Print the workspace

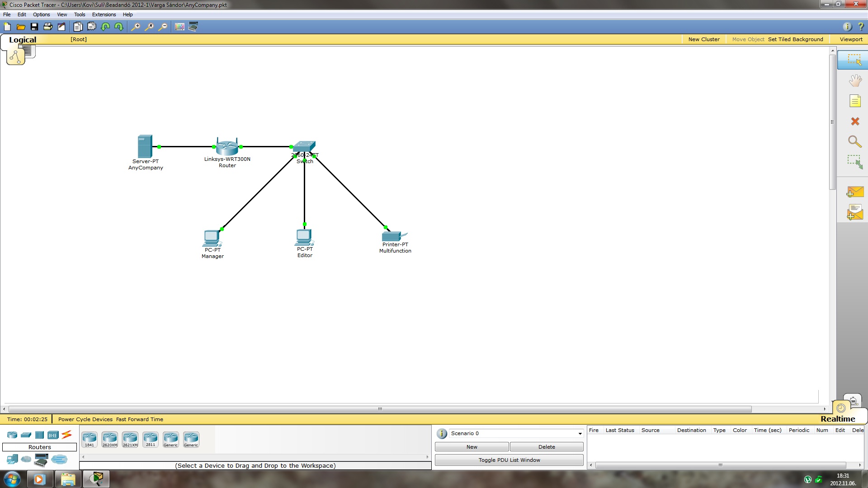coord(48,27)
